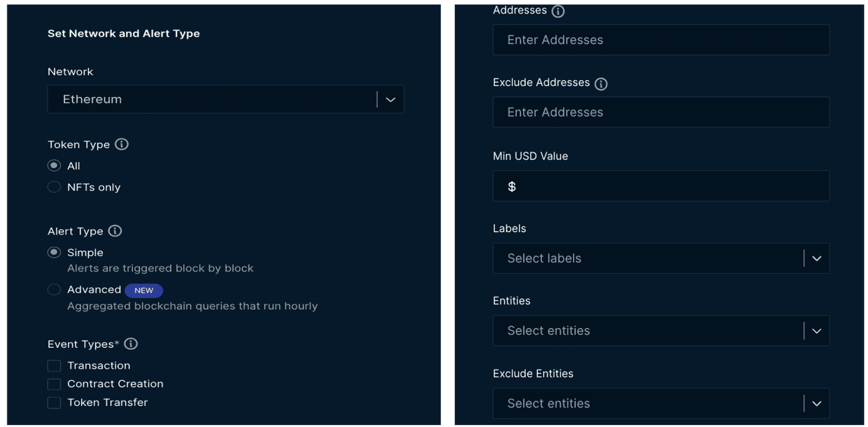Screen dimensions: 868x427
Task: Click the info icon beside Token Type
Action: coord(121,144)
